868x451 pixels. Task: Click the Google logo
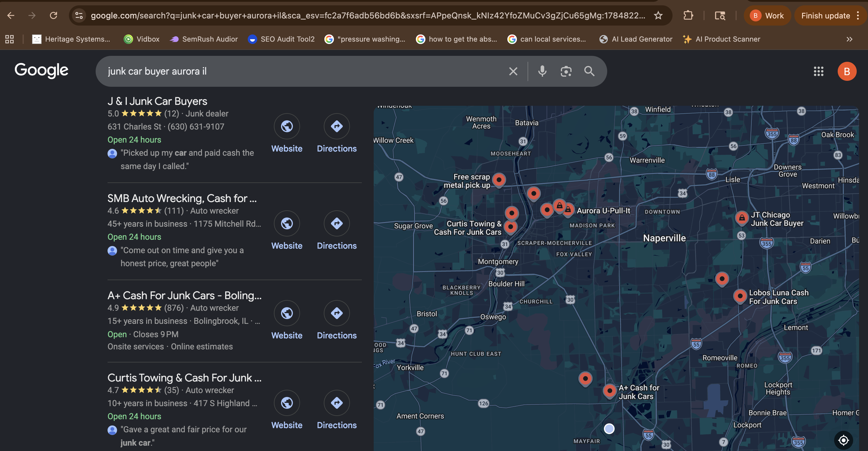[41, 70]
